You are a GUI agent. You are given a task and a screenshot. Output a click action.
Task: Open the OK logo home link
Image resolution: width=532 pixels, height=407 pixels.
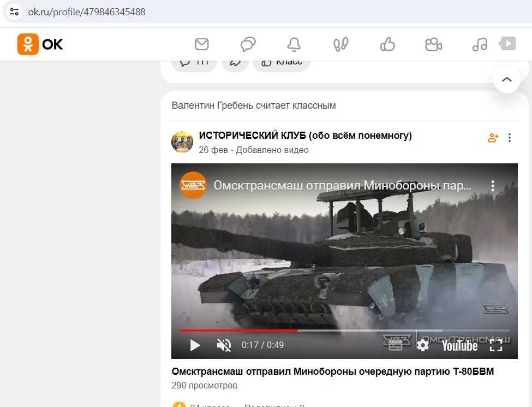click(40, 44)
